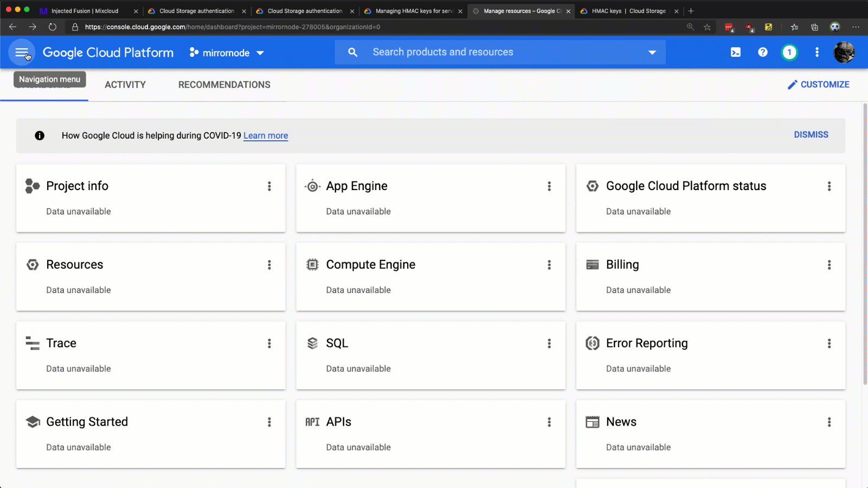Viewport: 868px width, 488px height.
Task: Go back with browser back arrow
Action: click(x=13, y=27)
